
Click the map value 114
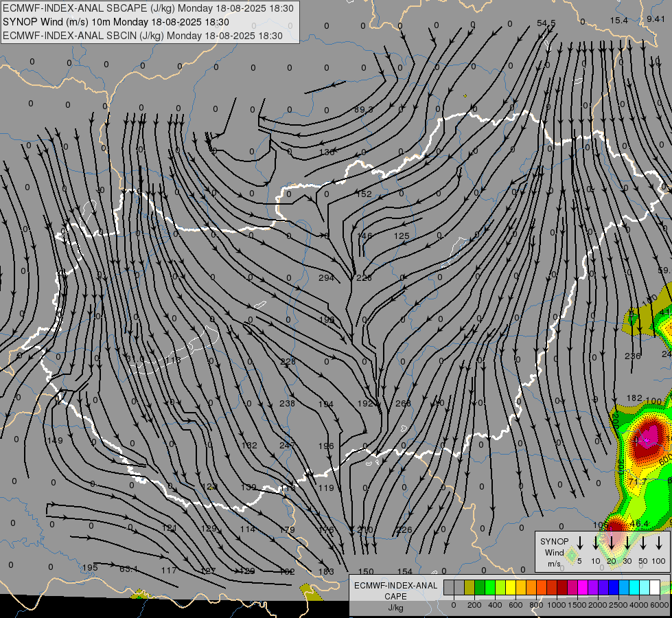coord(248,529)
